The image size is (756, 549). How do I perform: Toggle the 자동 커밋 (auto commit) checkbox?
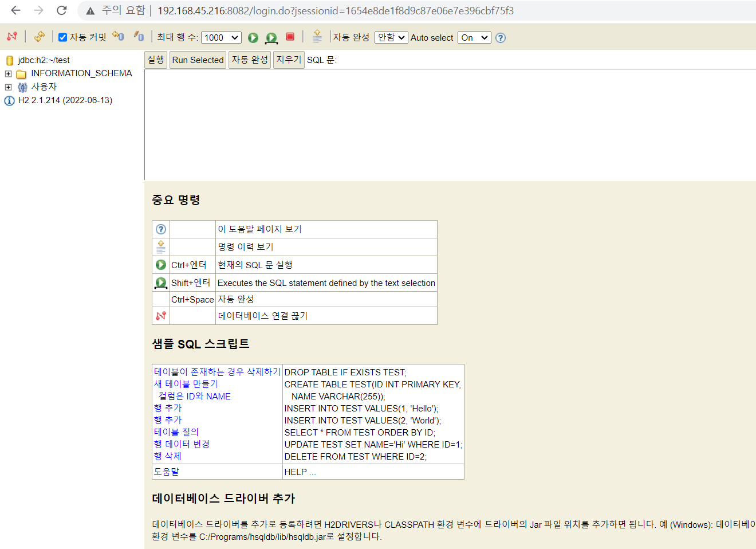click(x=63, y=37)
